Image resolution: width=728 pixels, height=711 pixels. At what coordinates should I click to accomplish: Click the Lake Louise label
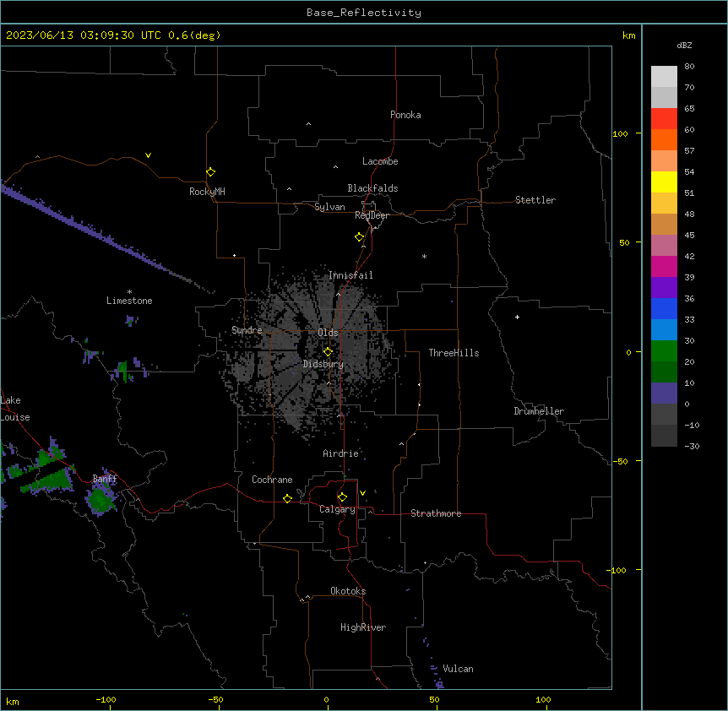[15, 409]
